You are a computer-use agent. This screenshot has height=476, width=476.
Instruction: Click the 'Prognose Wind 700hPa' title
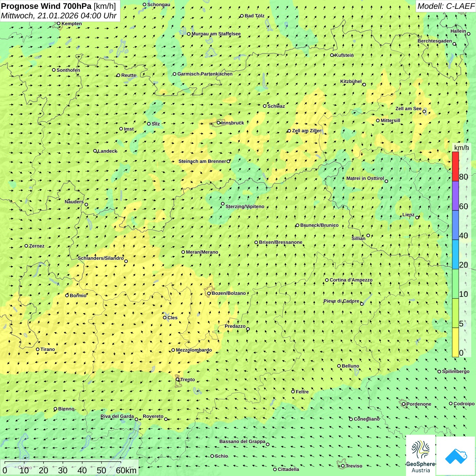point(46,6)
